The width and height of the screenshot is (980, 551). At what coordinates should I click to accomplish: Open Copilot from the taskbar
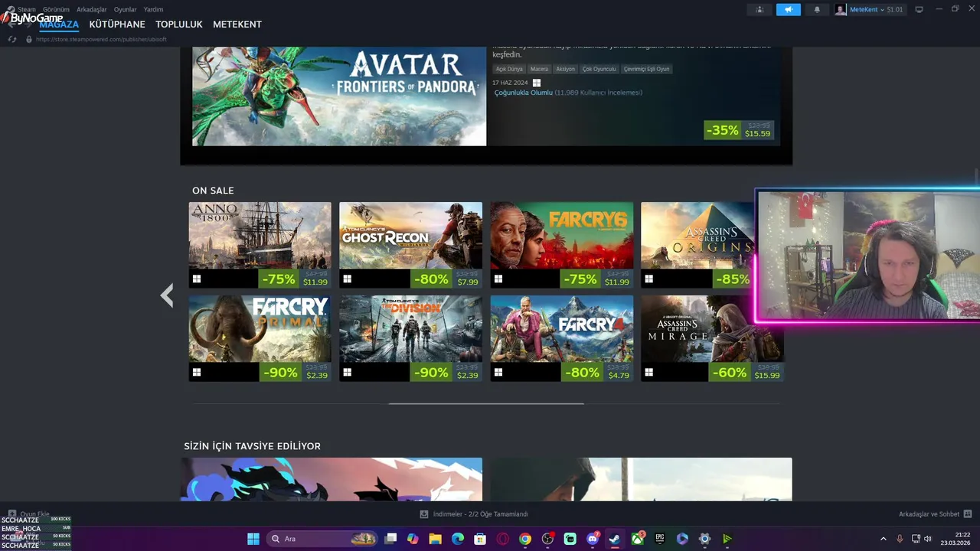click(413, 539)
